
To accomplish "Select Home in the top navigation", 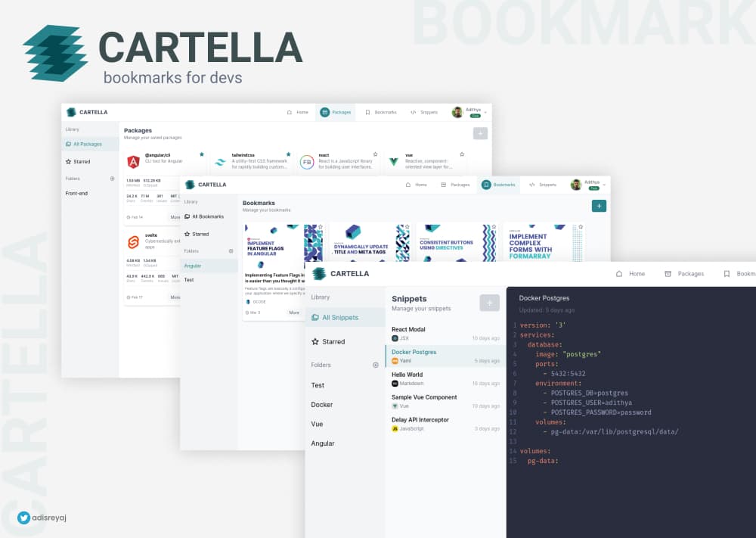I will 299,112.
